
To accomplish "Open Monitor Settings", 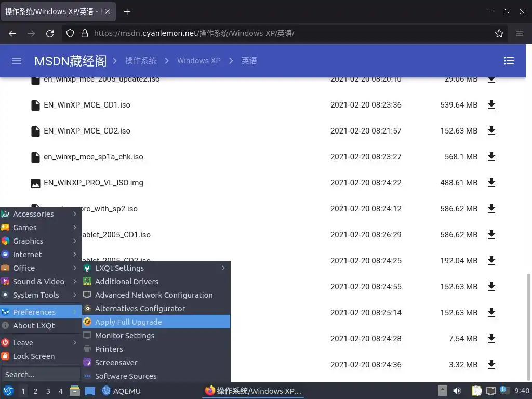I will tap(156, 336).
